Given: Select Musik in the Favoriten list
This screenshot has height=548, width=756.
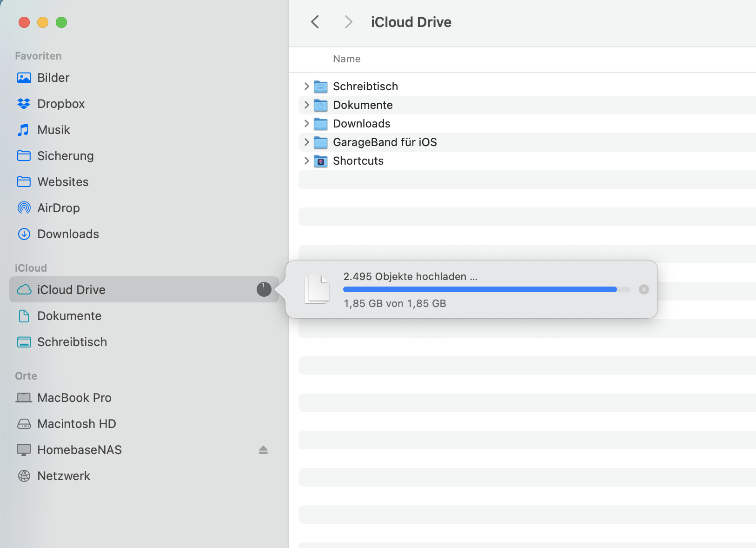Looking at the screenshot, I should [53, 130].
